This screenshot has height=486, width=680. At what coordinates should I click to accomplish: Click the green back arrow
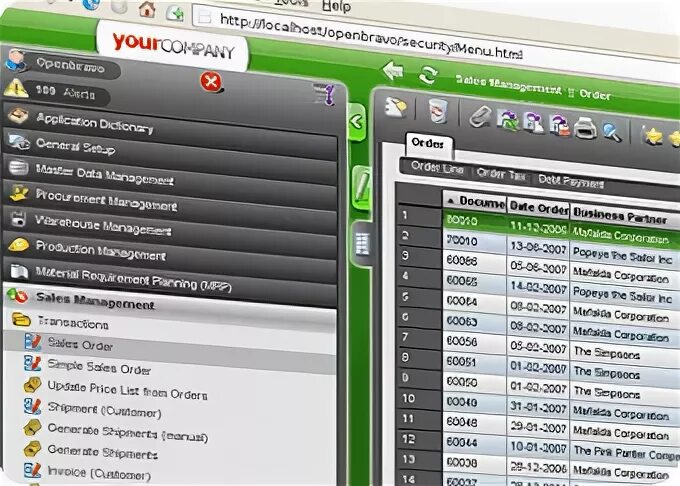pyautogui.click(x=393, y=70)
